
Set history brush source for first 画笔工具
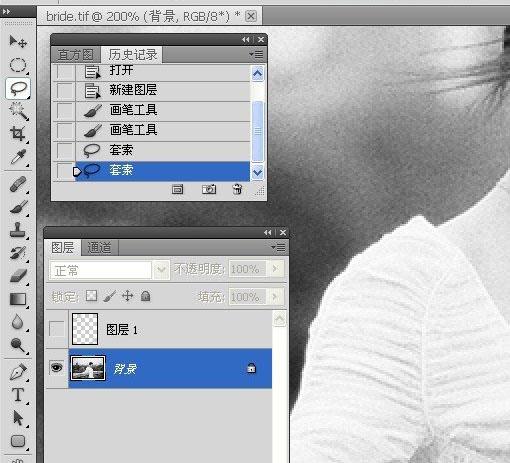click(64, 110)
